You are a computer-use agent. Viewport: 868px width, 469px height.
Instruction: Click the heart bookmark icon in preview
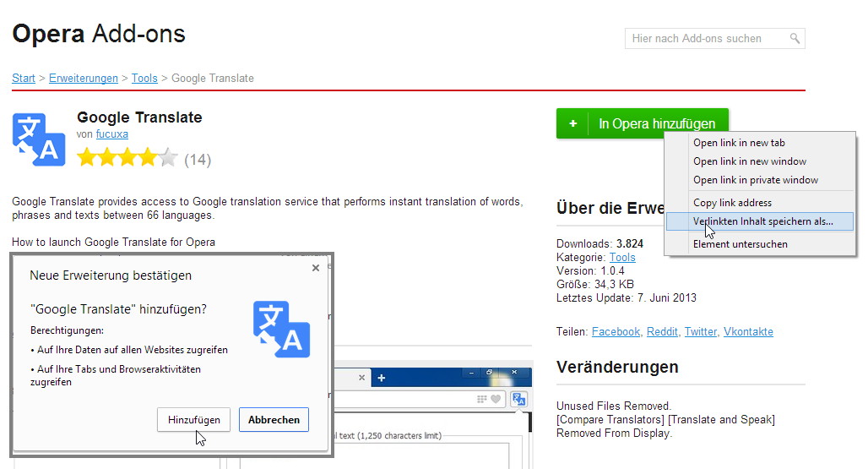(x=496, y=399)
